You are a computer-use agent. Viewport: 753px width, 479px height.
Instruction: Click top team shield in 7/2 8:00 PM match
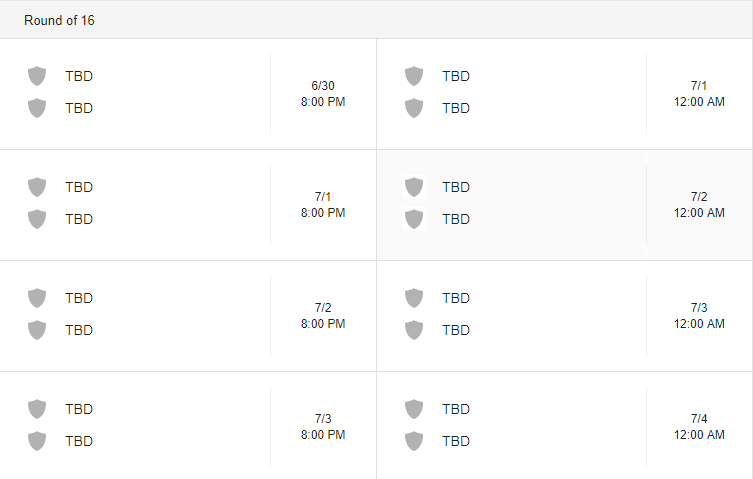pos(37,298)
